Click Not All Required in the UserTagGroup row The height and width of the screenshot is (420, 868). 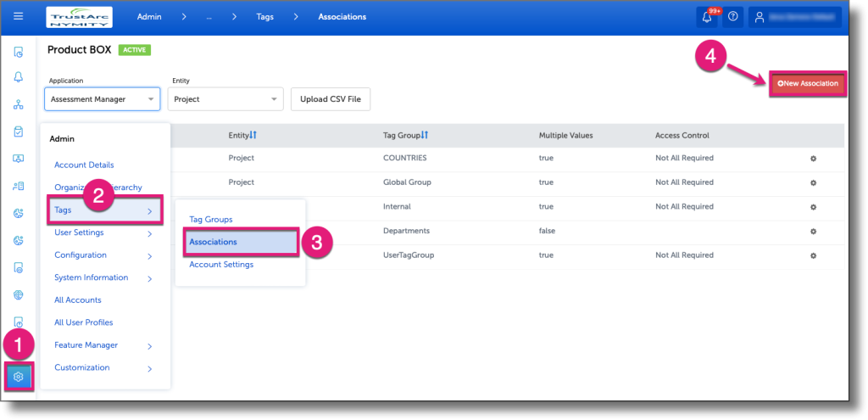click(684, 255)
